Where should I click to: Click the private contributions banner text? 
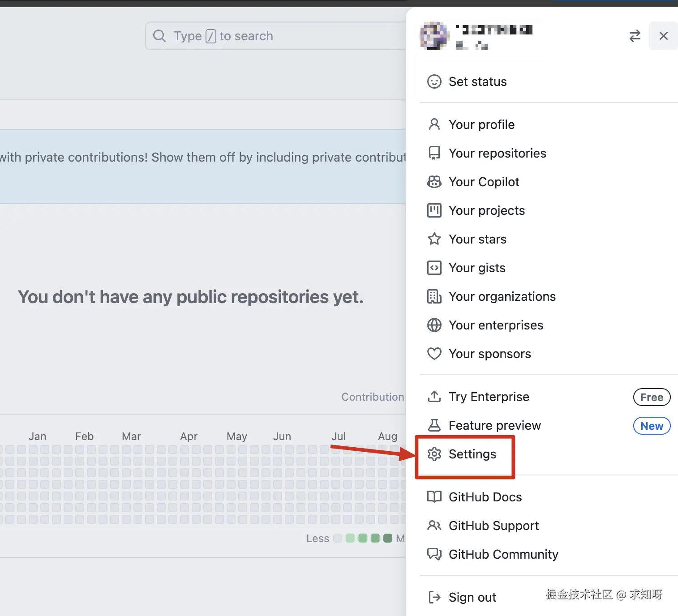(203, 158)
